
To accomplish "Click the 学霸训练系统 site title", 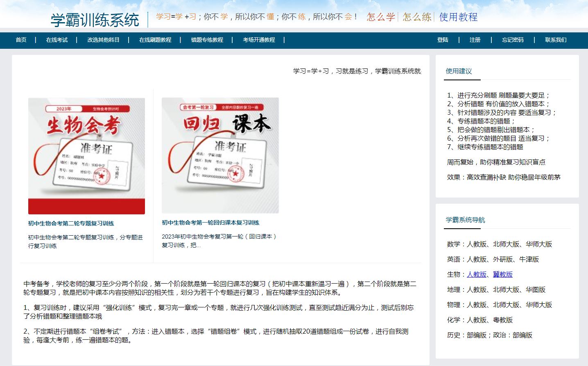I will tap(95, 19).
